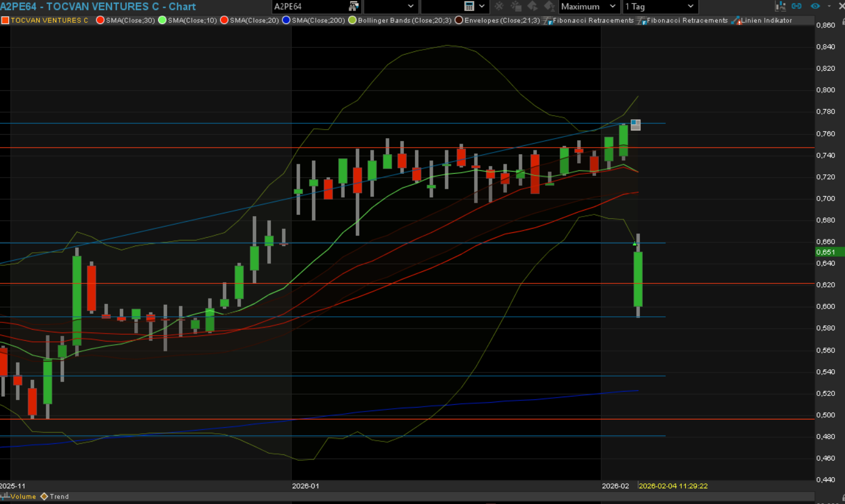The height and width of the screenshot is (504, 845).
Task: Click the 2026-02 date axis label
Action: (x=616, y=486)
